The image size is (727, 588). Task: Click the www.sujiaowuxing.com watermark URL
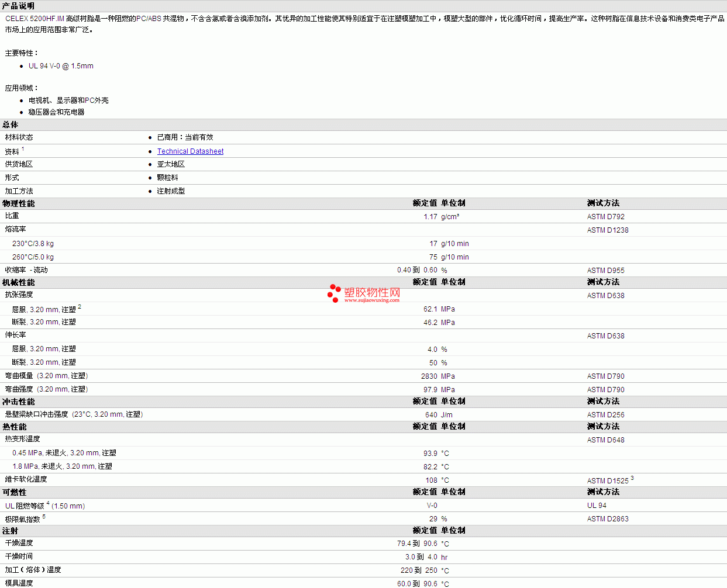coord(371,300)
